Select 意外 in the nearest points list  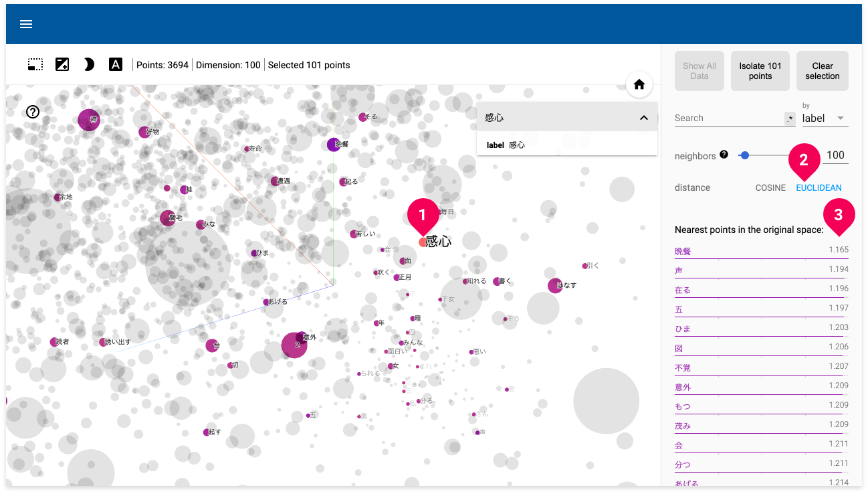pos(762,387)
